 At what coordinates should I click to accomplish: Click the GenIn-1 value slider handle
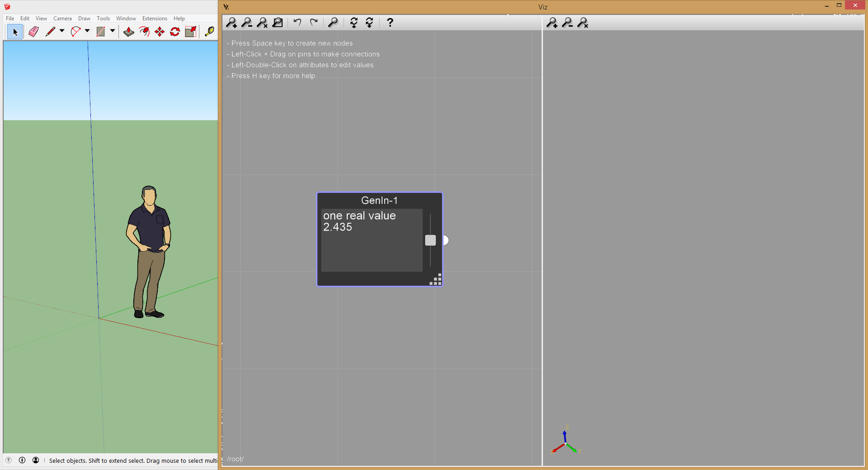coord(430,240)
